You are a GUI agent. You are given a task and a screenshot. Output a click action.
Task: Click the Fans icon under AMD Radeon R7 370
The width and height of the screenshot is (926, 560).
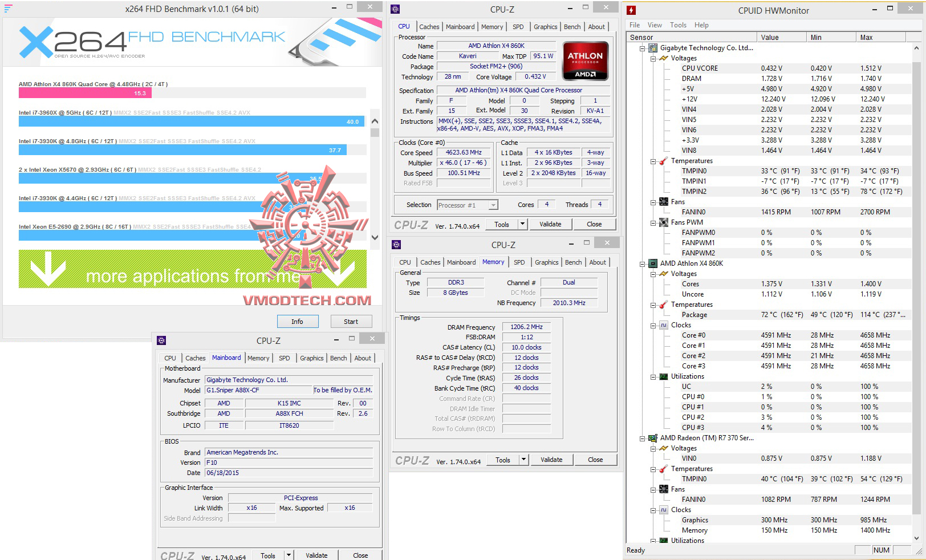[x=664, y=489]
